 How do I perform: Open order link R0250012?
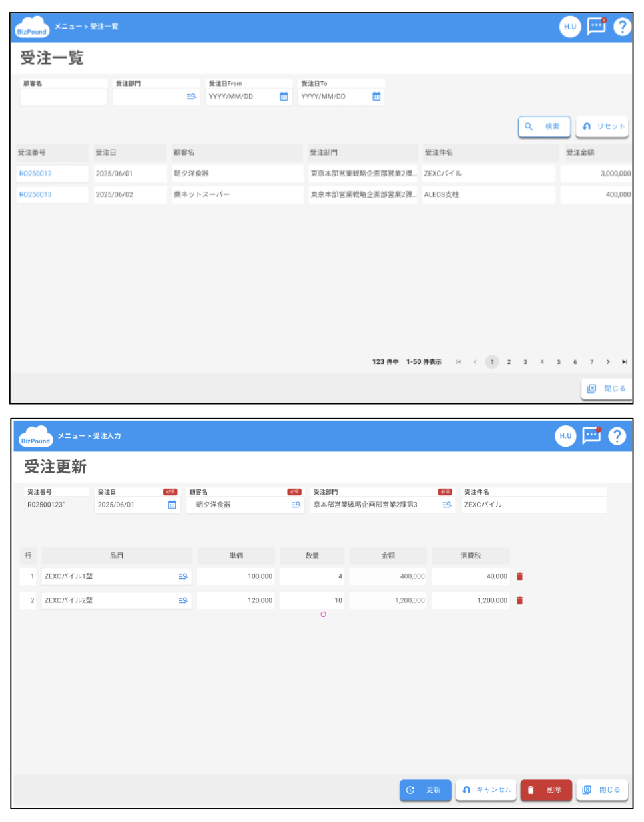35,174
